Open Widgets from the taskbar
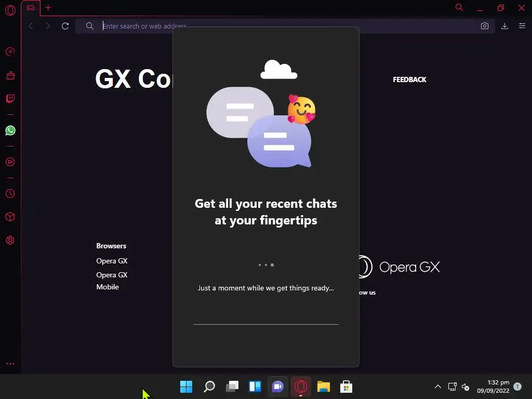Screen dimensions: 532x399 [255, 387]
